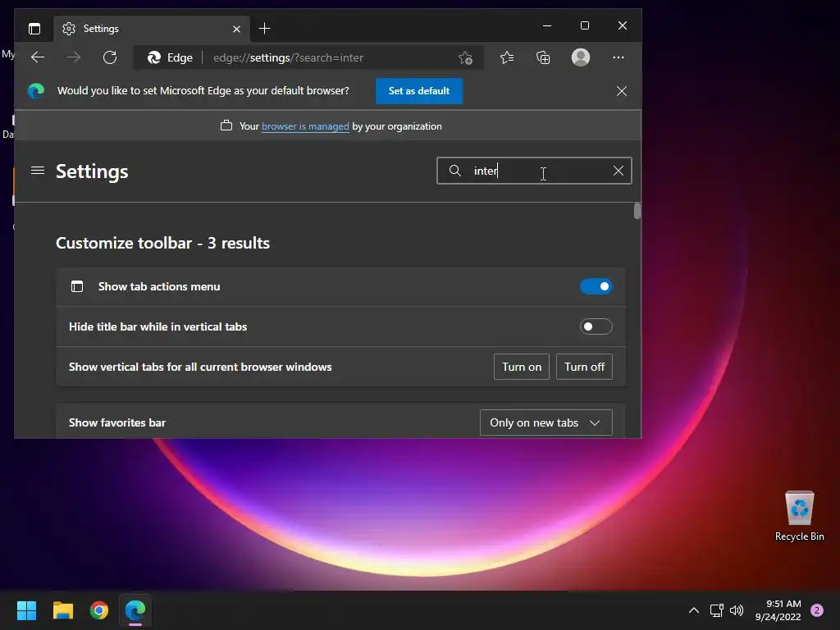The width and height of the screenshot is (840, 630).
Task: Open the Settings hamburger menu
Action: point(38,171)
